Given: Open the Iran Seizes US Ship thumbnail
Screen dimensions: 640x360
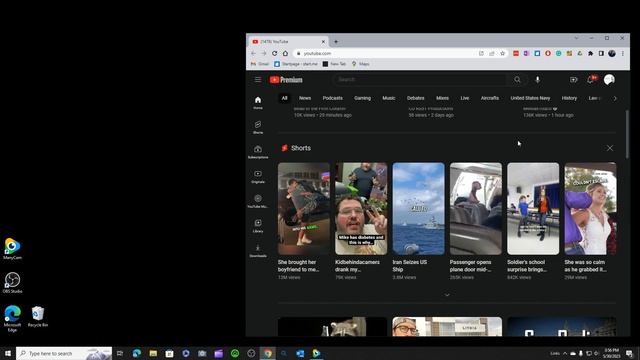Looking at the screenshot, I should tap(418, 209).
